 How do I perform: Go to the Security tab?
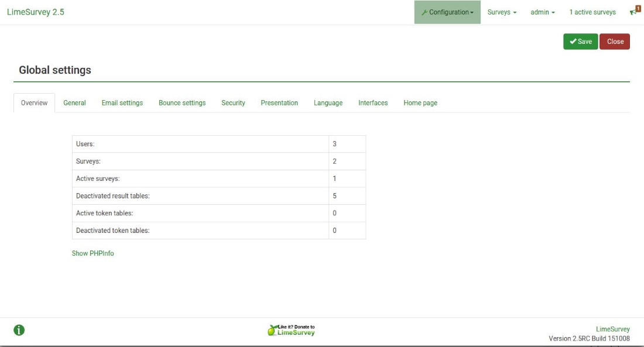coord(233,103)
